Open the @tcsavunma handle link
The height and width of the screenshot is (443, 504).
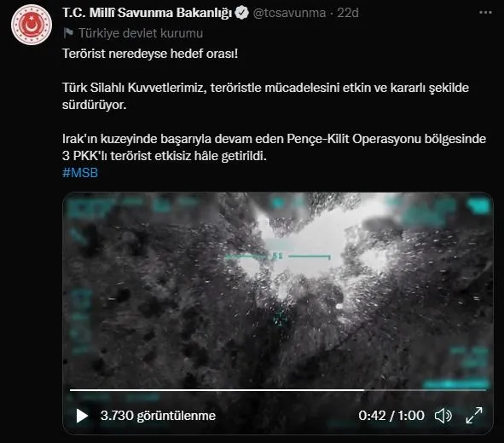coord(289,13)
